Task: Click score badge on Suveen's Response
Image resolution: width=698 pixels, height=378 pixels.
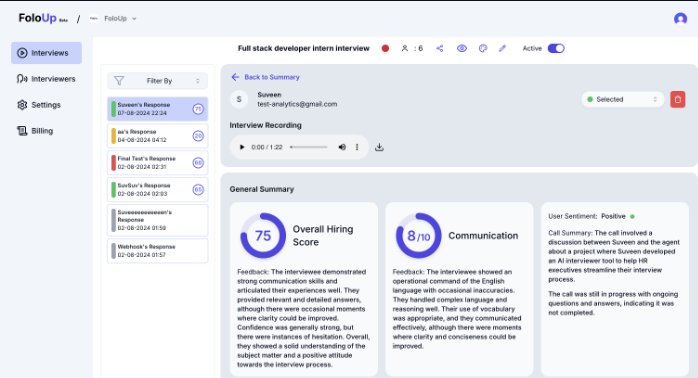Action: click(198, 109)
